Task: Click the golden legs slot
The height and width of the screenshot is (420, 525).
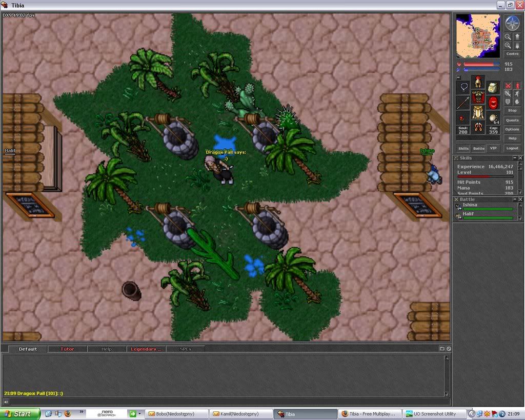Action: [478, 112]
